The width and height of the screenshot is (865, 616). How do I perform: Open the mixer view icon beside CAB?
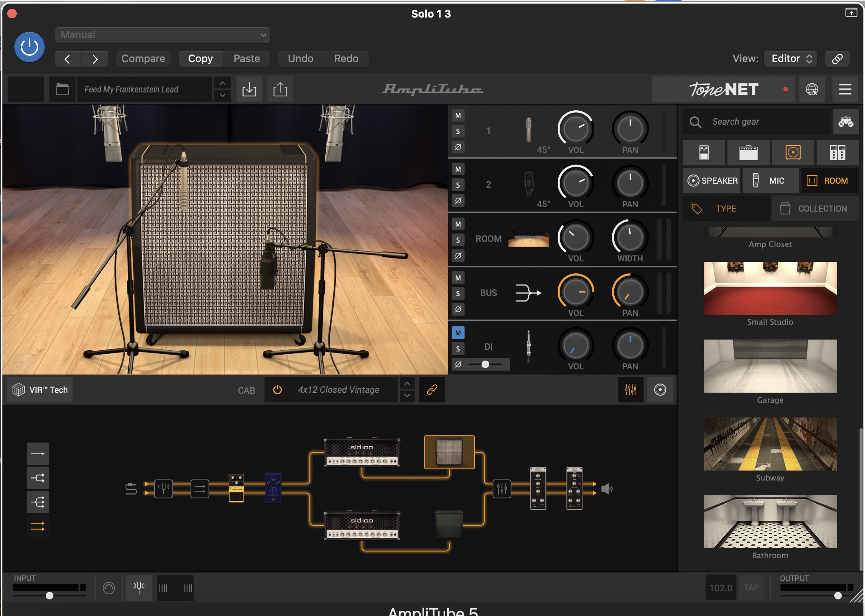click(x=630, y=390)
